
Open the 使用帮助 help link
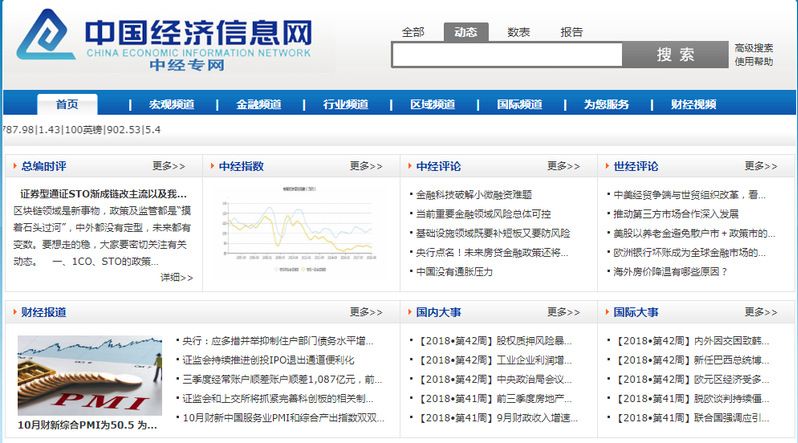click(753, 61)
